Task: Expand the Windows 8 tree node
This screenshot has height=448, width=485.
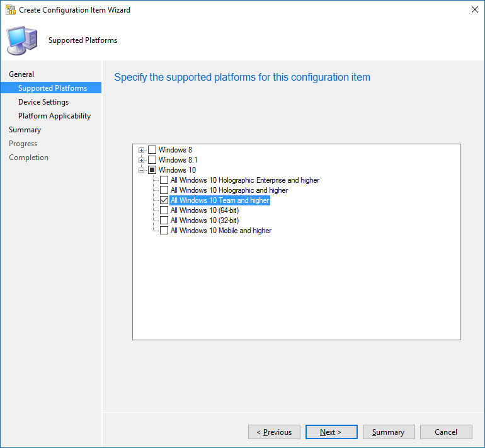Action: click(x=141, y=150)
